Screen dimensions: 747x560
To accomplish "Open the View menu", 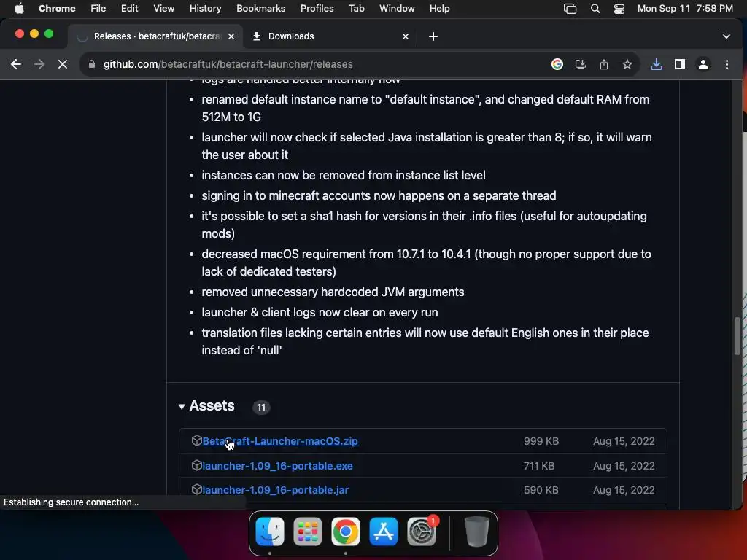I will click(164, 9).
